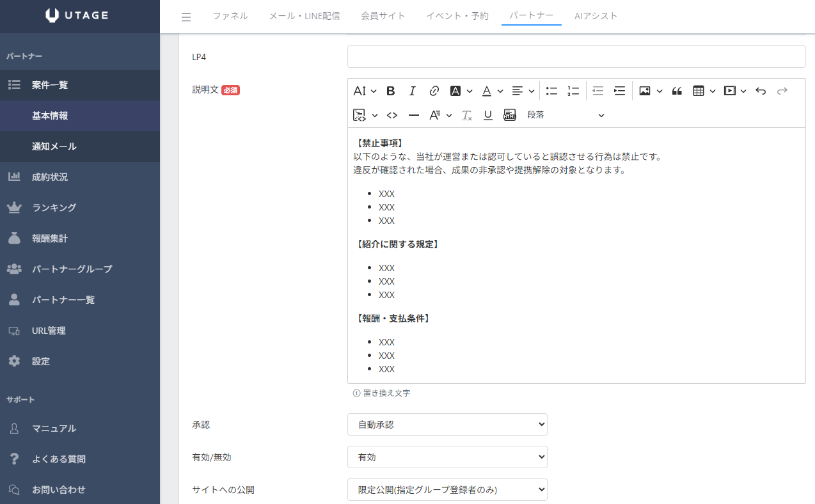Insert a horizontal line
Viewport: 815px width, 504px height.
[x=414, y=115]
